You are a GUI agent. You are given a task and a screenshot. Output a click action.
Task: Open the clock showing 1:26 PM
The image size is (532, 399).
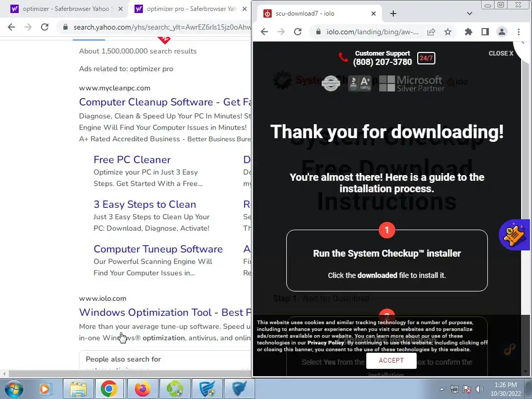point(506,389)
